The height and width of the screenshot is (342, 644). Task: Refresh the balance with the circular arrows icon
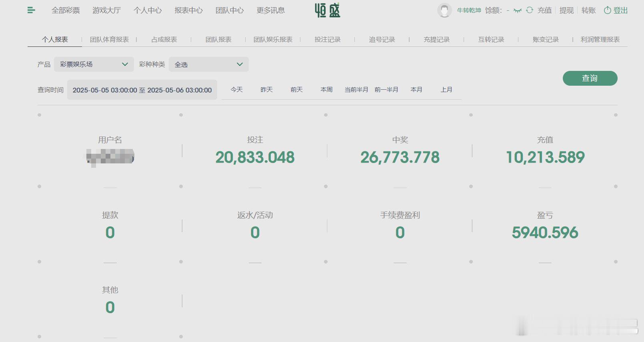pyautogui.click(x=530, y=10)
